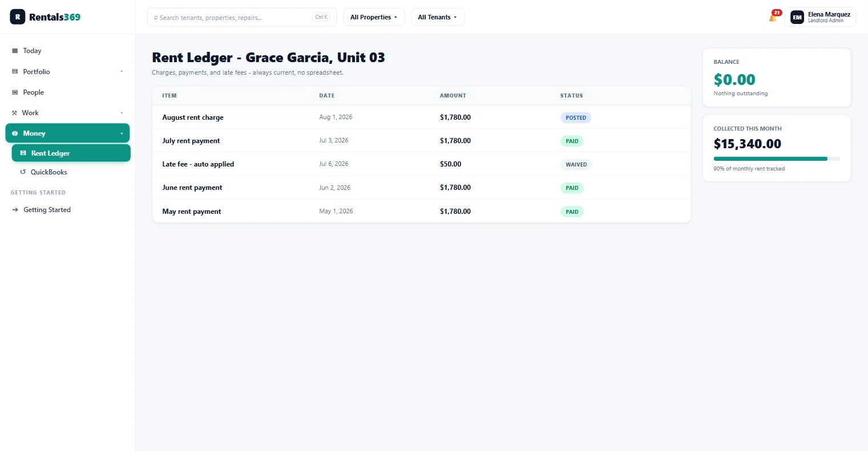Expand the Work menu chevron
Image resolution: width=868 pixels, height=451 pixels.
point(122,113)
